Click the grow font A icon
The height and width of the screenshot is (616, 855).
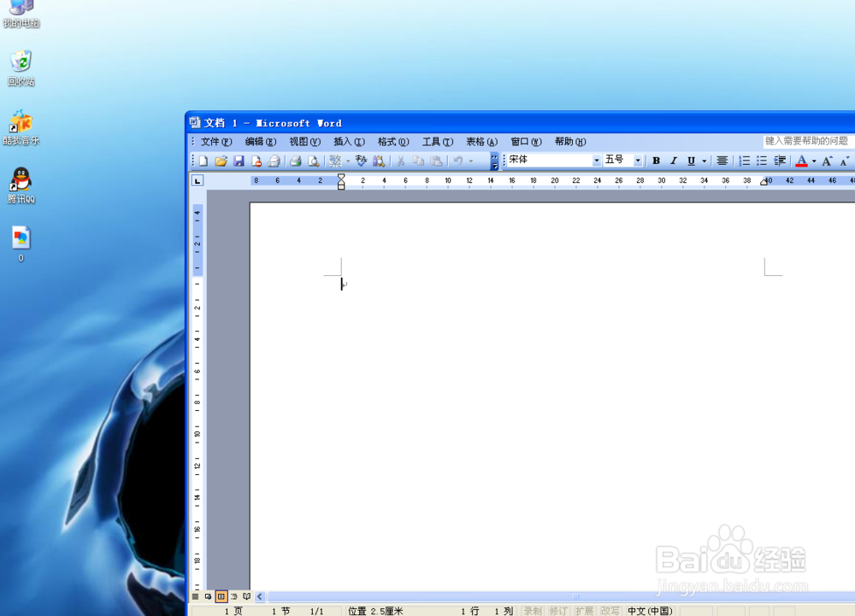827,161
